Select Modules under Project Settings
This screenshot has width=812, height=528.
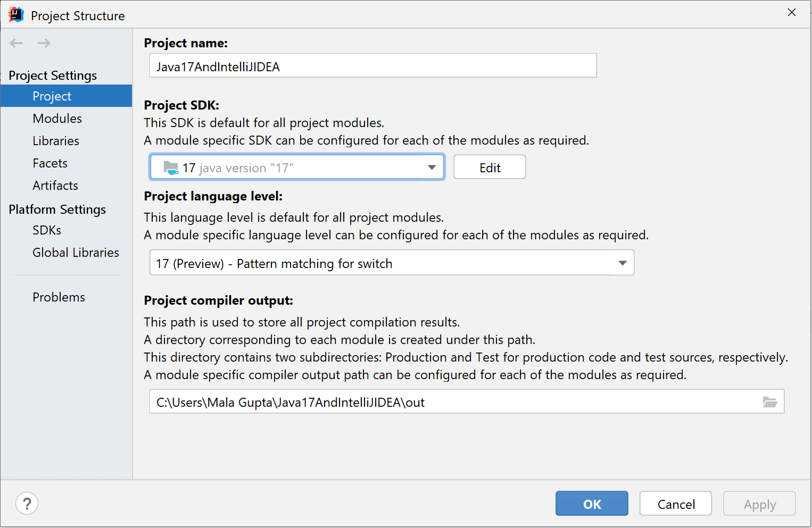[57, 118]
